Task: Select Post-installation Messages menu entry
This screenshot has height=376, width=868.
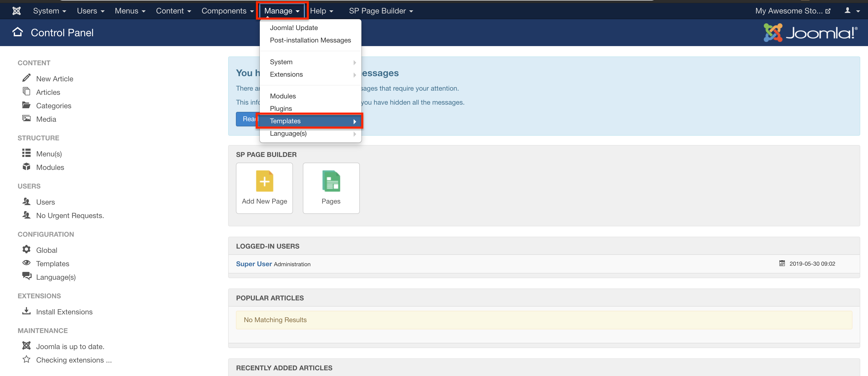Action: click(x=310, y=40)
